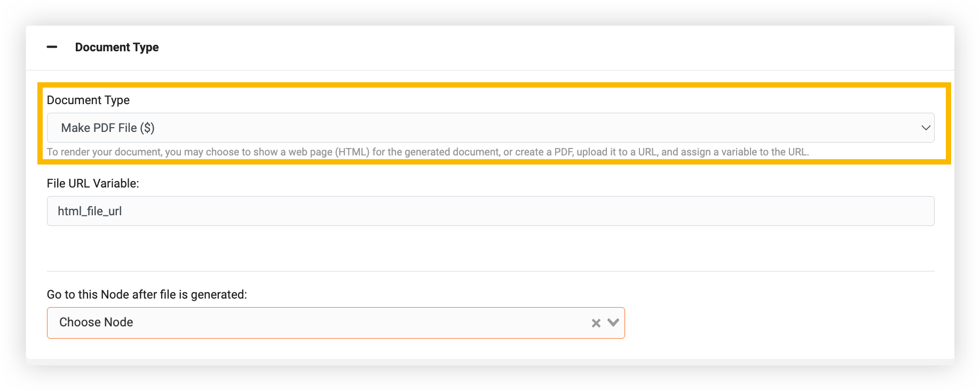Image resolution: width=980 pixels, height=391 pixels.
Task: Click empty area right of Choose Node box
Action: (x=779, y=323)
